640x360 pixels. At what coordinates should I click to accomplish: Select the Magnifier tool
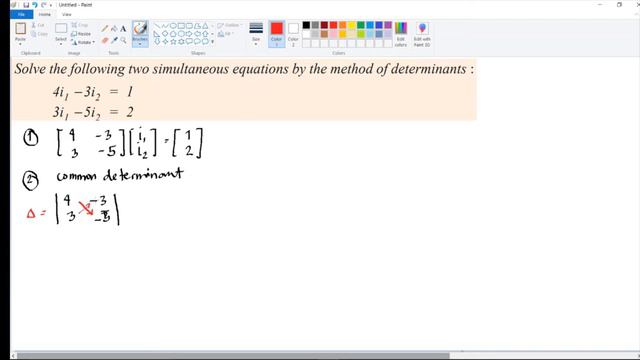pos(123,40)
